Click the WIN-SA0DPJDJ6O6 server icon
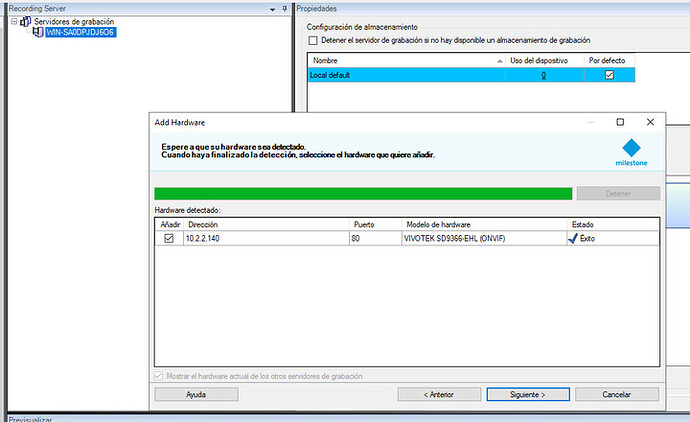The image size is (690, 422). 38,32
